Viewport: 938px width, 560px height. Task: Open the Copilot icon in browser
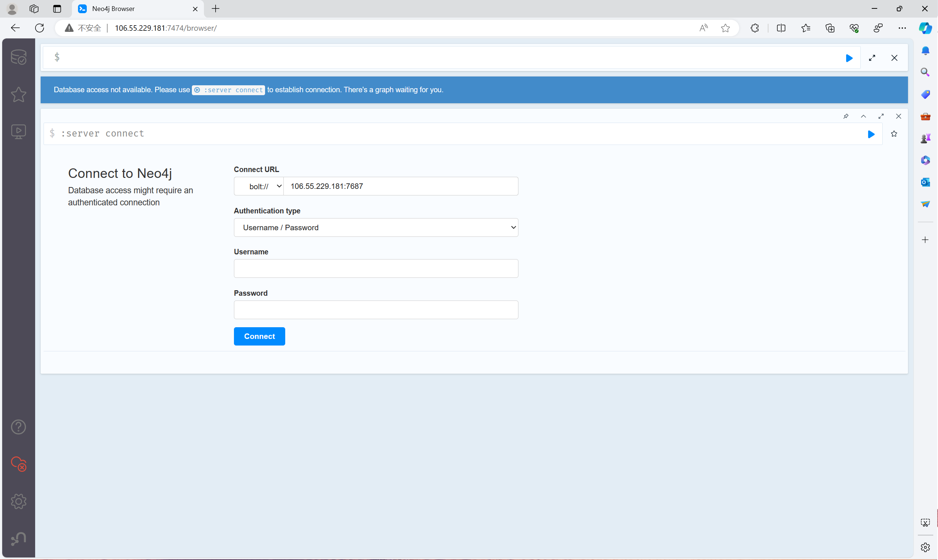pyautogui.click(x=925, y=28)
